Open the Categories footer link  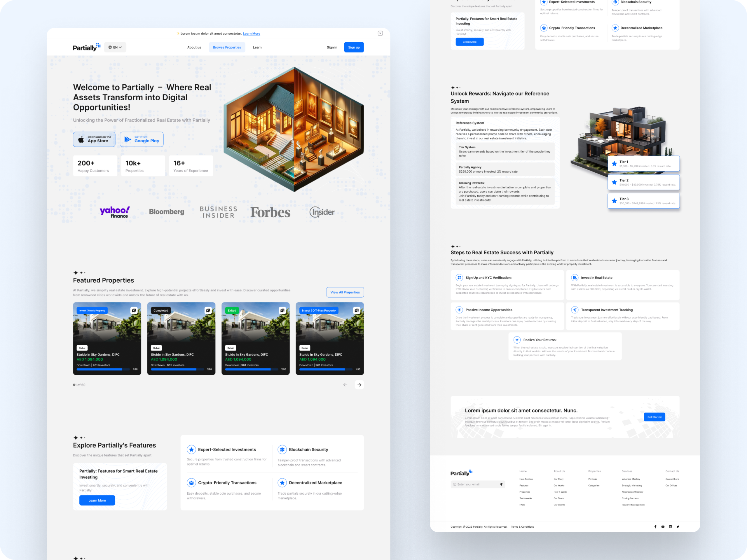(594, 485)
